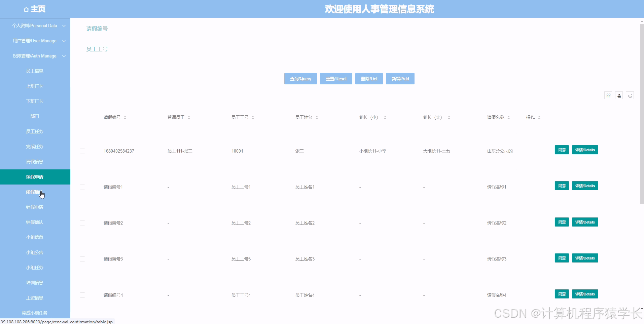
Task: Click the home icon next to 主页
Action: (x=26, y=9)
